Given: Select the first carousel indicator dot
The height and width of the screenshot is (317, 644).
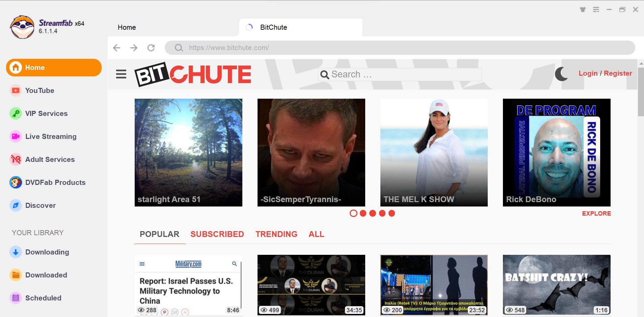Looking at the screenshot, I should 353,213.
